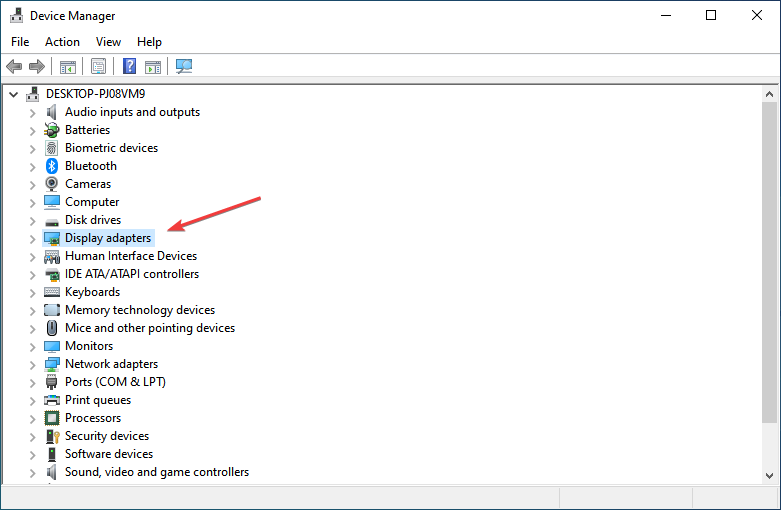Expand the Disk drives node
Screen dimensions: 781x510
[32, 221]
